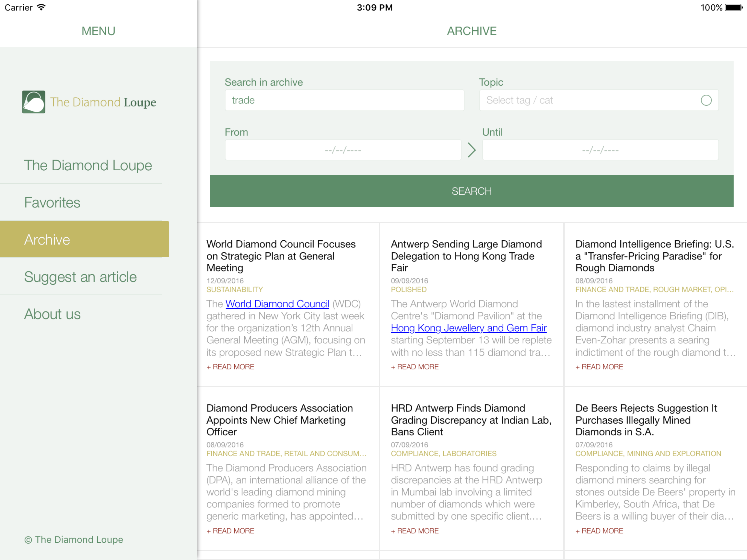Read more on HRD Antwerp grading article

click(415, 531)
